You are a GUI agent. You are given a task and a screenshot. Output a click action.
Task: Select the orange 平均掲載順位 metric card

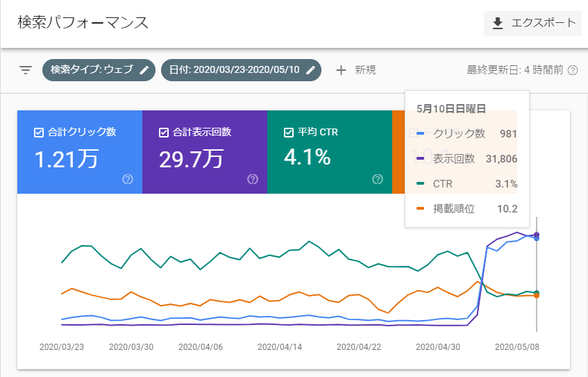(x=398, y=152)
